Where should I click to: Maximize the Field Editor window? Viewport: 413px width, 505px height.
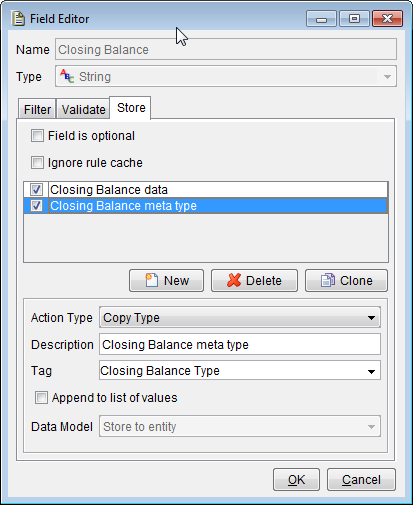click(x=354, y=19)
